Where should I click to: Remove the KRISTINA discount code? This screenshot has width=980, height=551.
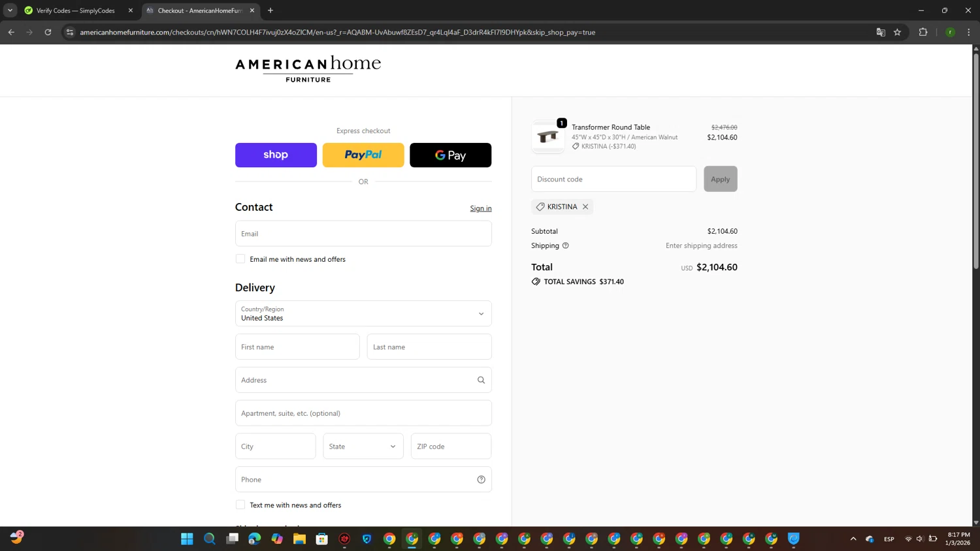585,206
